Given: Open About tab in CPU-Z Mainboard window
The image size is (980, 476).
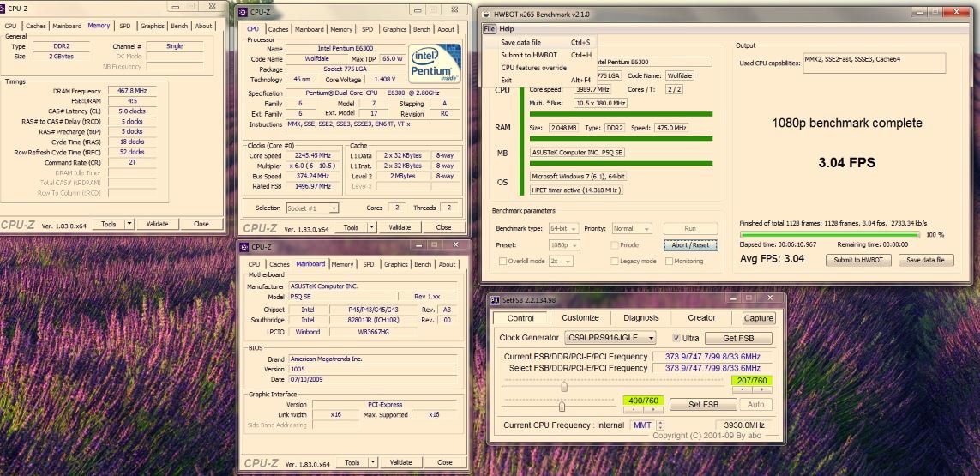Looking at the screenshot, I should [447, 264].
